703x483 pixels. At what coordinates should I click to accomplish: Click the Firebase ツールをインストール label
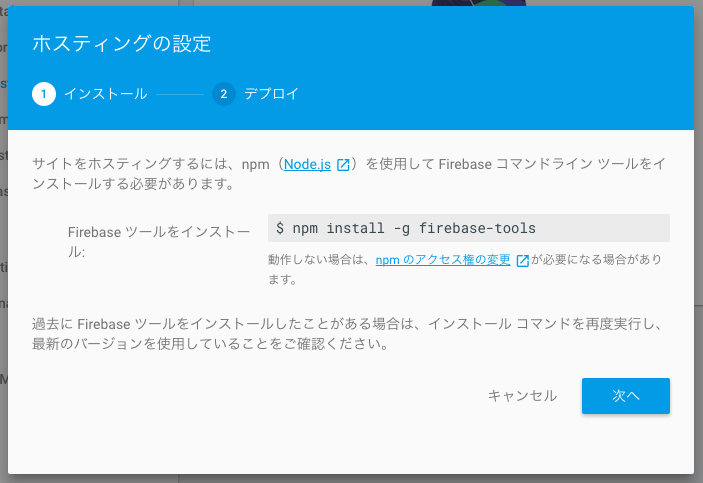159,242
